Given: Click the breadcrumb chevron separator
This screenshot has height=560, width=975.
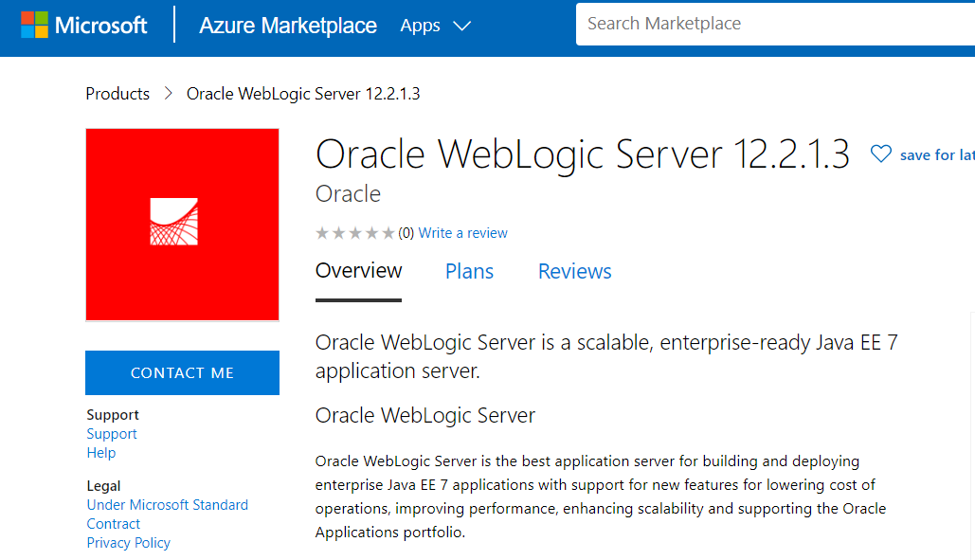Looking at the screenshot, I should tap(168, 94).
